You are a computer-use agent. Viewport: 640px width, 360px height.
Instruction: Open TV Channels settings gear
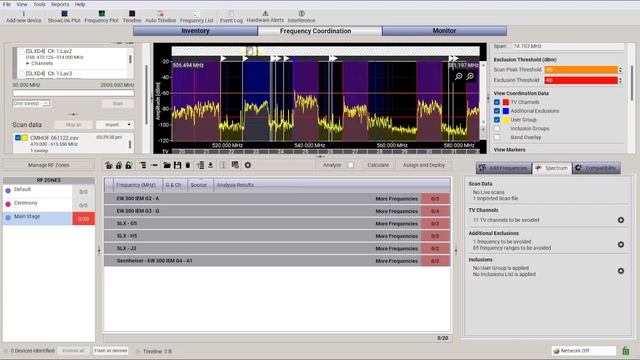[621, 220]
